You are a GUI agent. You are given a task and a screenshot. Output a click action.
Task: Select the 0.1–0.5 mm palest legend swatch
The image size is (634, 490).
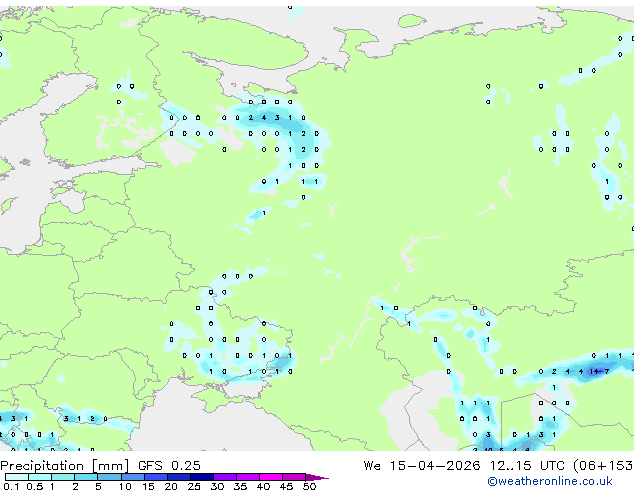(17, 477)
